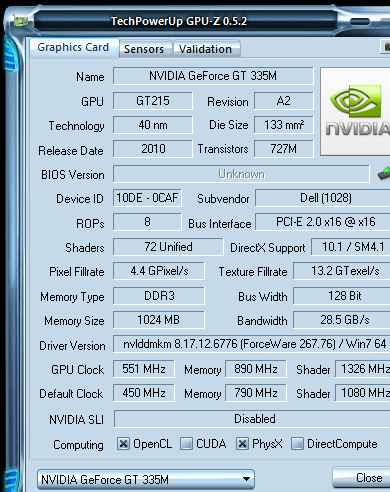Click the NVIDIA SLI Disabled field
The height and width of the screenshot is (492, 390).
[x=252, y=419]
